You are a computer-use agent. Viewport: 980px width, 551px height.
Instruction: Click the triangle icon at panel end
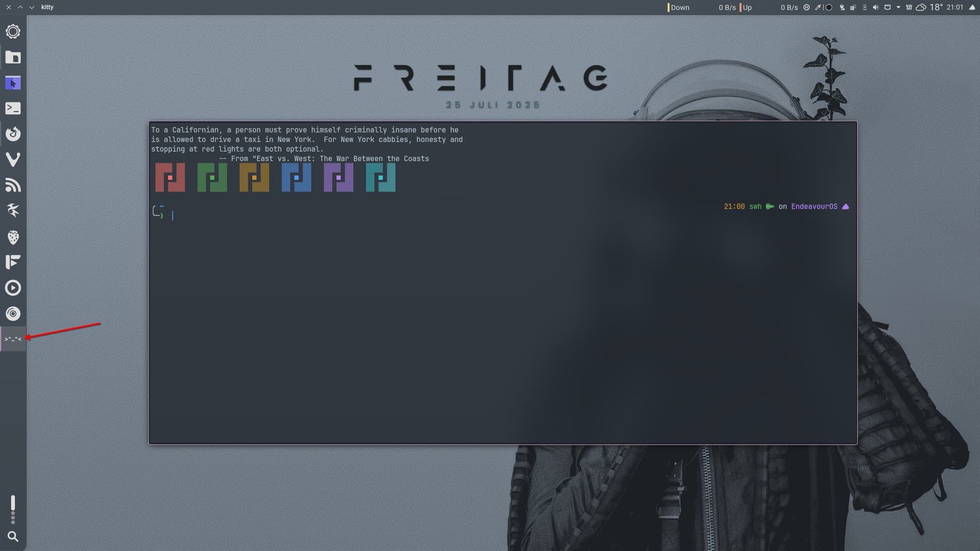tap(972, 7)
